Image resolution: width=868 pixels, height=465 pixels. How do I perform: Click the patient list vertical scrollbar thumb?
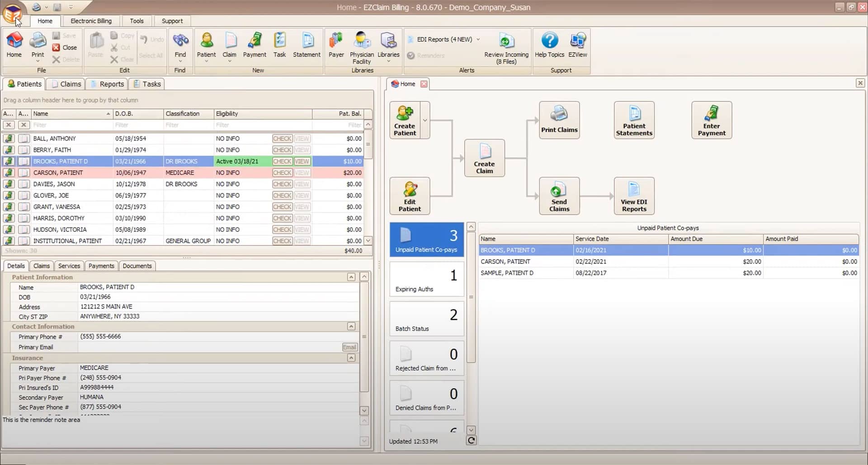coord(368,145)
